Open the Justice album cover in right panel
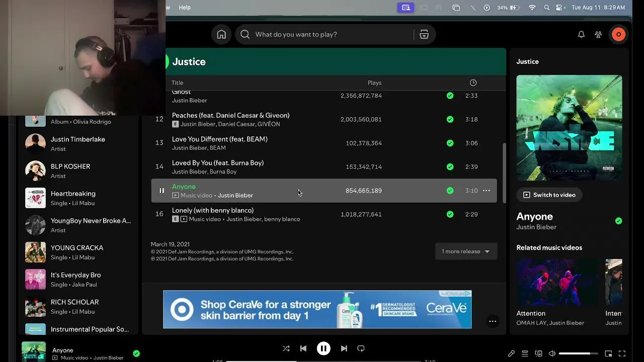644x362 pixels. coord(569,128)
